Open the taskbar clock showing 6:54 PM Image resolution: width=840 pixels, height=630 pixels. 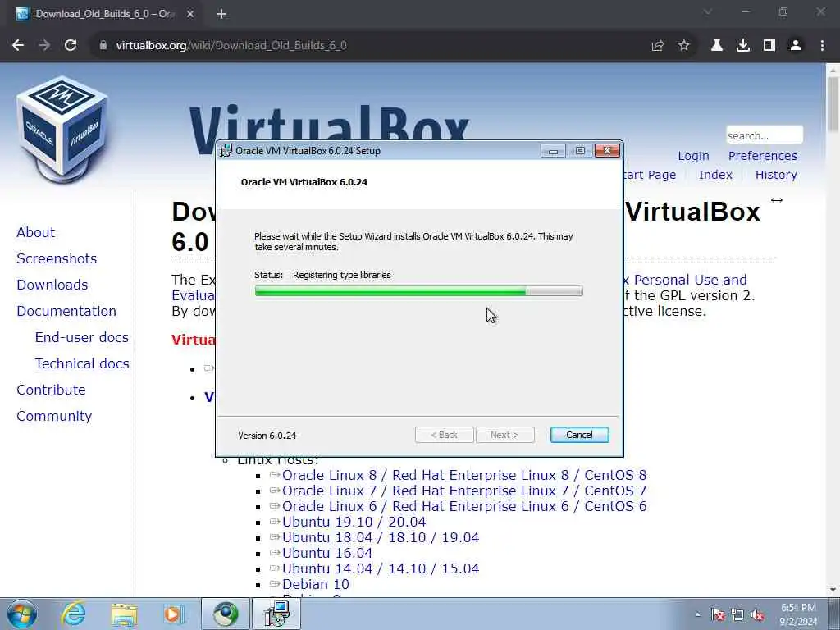click(x=798, y=614)
